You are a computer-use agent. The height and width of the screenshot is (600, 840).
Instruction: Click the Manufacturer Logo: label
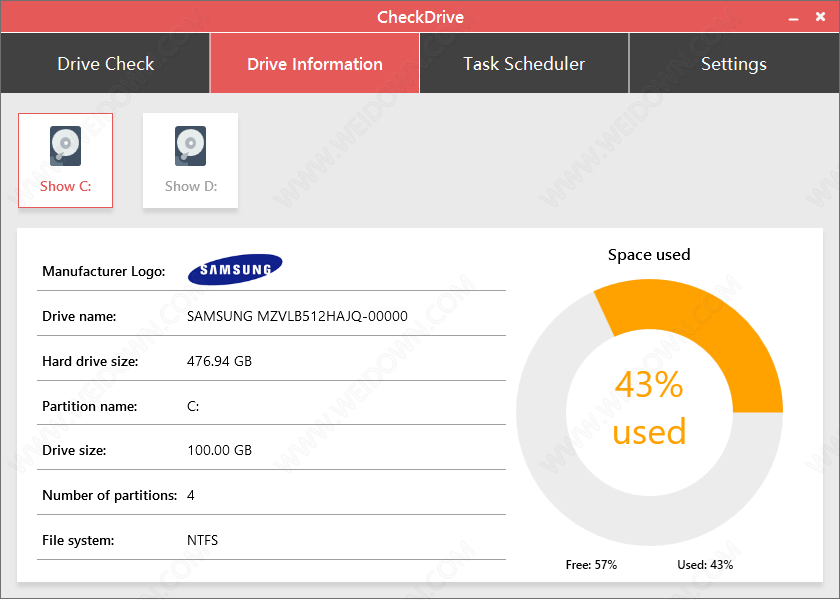click(103, 271)
